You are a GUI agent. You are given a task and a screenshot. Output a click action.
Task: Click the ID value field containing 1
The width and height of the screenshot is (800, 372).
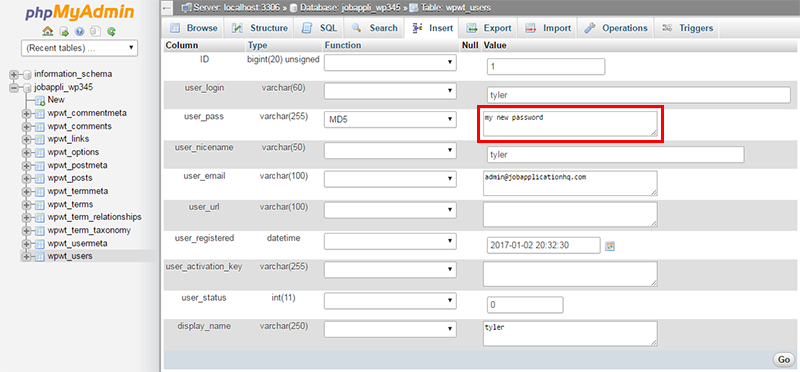pos(546,67)
